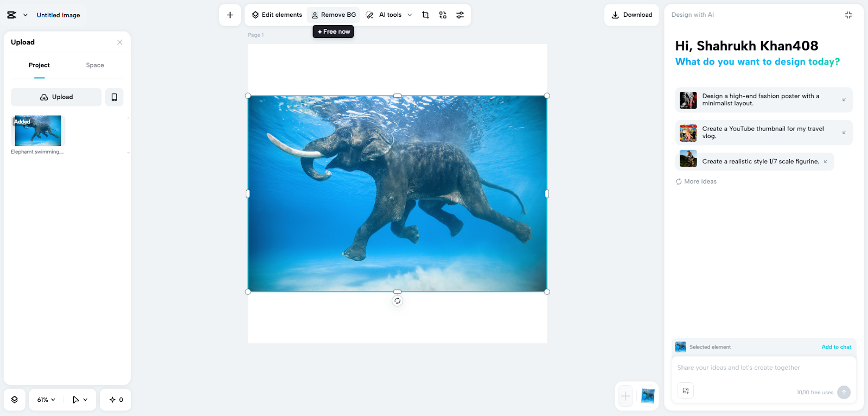Collapse the Design with AI panel

pyautogui.click(x=848, y=15)
